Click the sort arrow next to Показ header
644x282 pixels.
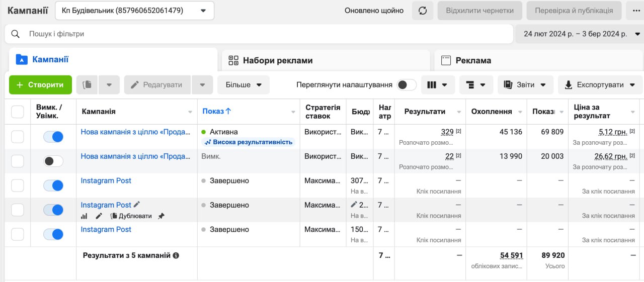point(228,111)
